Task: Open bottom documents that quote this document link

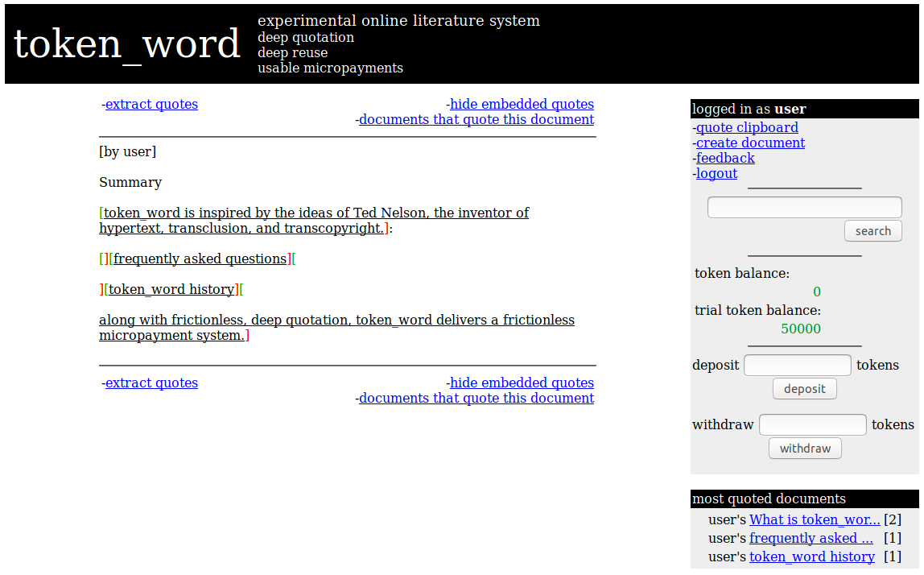Action: point(476,399)
